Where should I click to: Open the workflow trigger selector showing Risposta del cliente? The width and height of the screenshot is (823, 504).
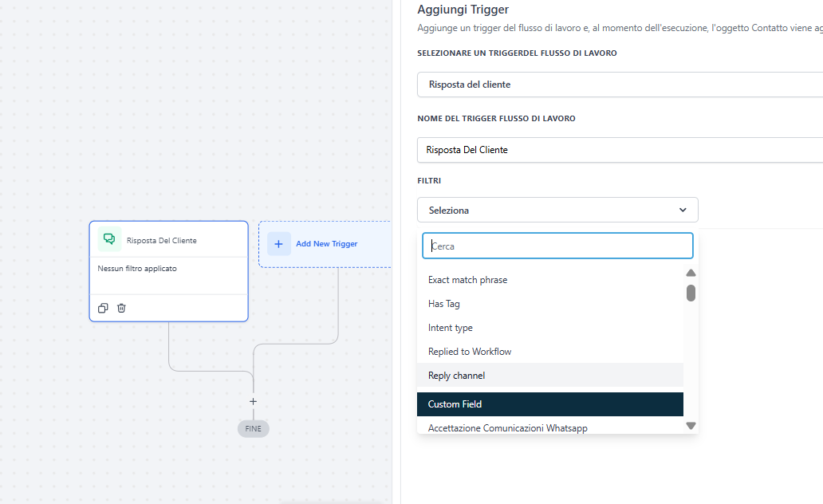coord(619,85)
